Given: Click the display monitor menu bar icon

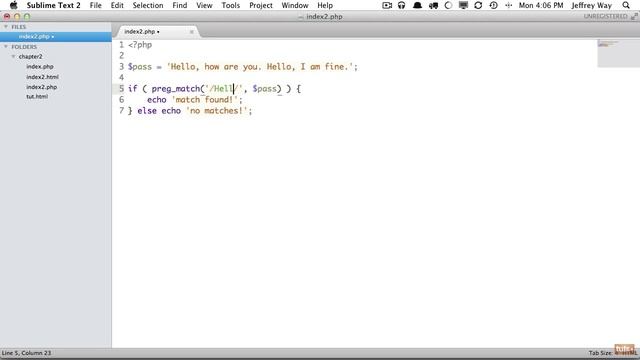Looking at the screenshot, I should pos(463,5).
